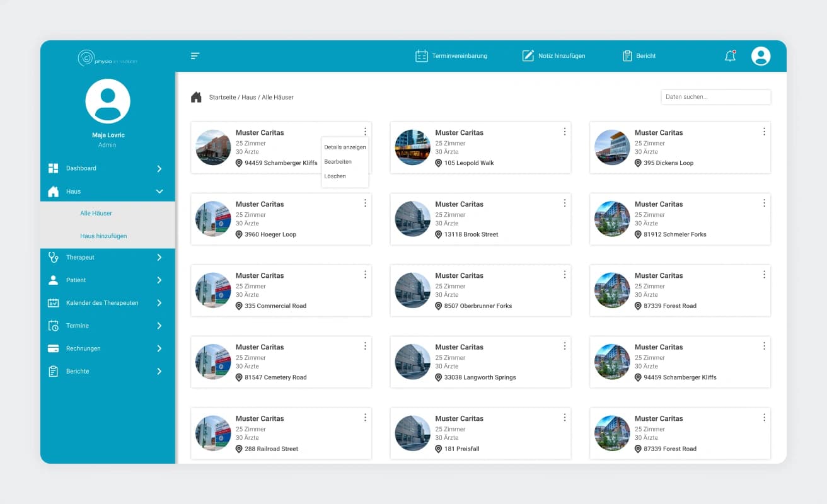This screenshot has width=827, height=504.
Task: Expand the Therapeut sidebar menu
Action: tap(159, 258)
